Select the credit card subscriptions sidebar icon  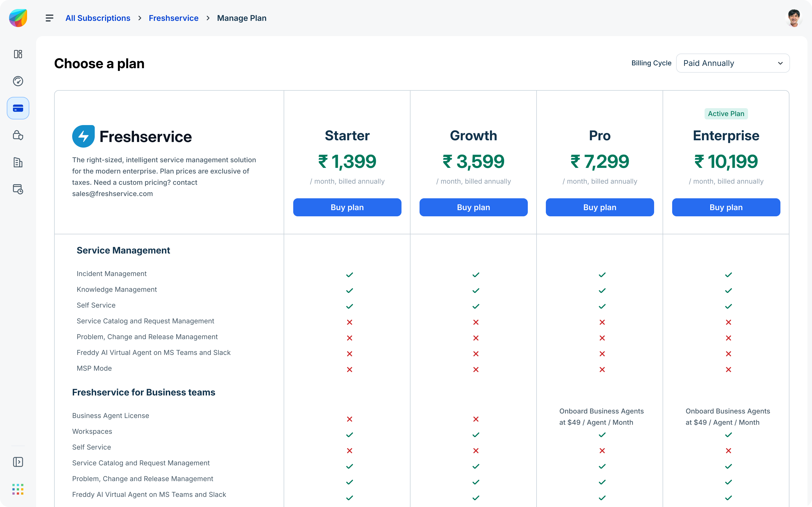(x=18, y=108)
